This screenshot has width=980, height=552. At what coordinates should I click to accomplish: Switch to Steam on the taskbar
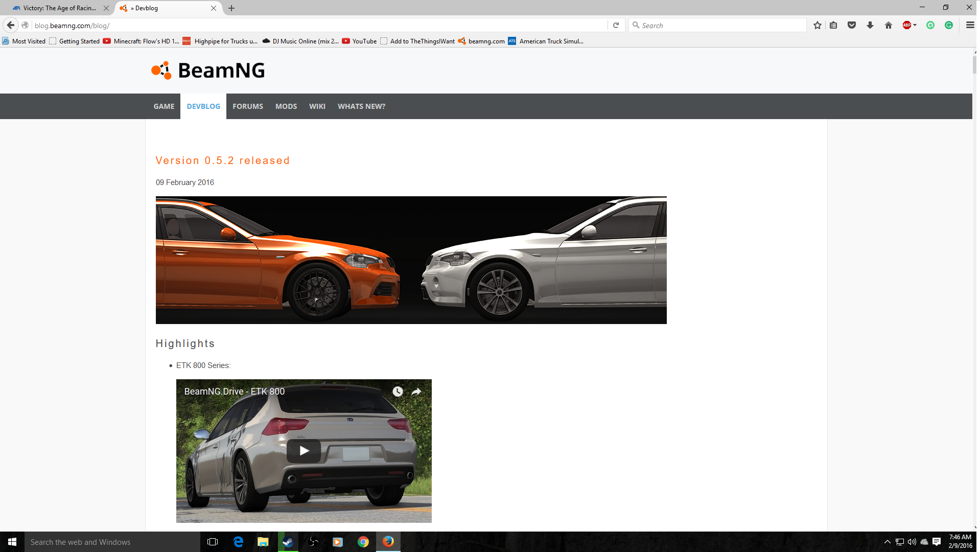point(288,542)
